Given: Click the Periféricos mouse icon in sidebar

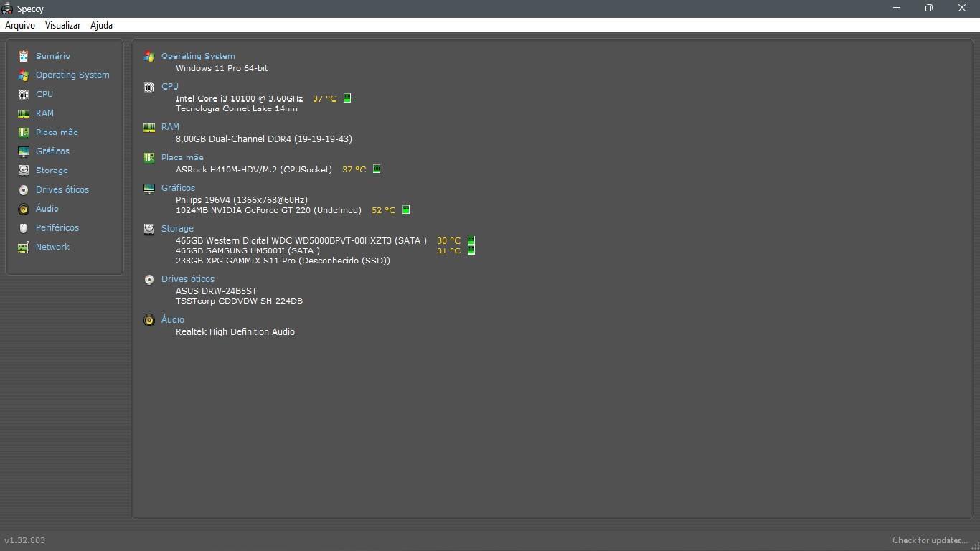Looking at the screenshot, I should point(24,228).
